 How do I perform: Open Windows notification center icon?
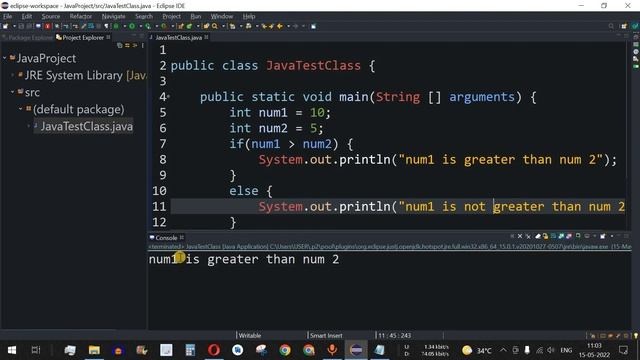[x=624, y=350]
